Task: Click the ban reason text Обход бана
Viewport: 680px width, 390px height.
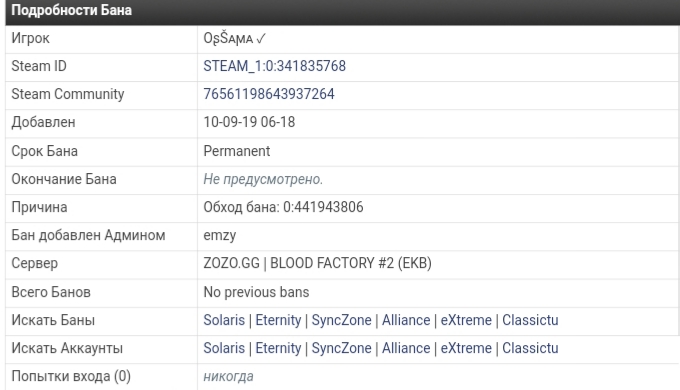Action: [241, 207]
